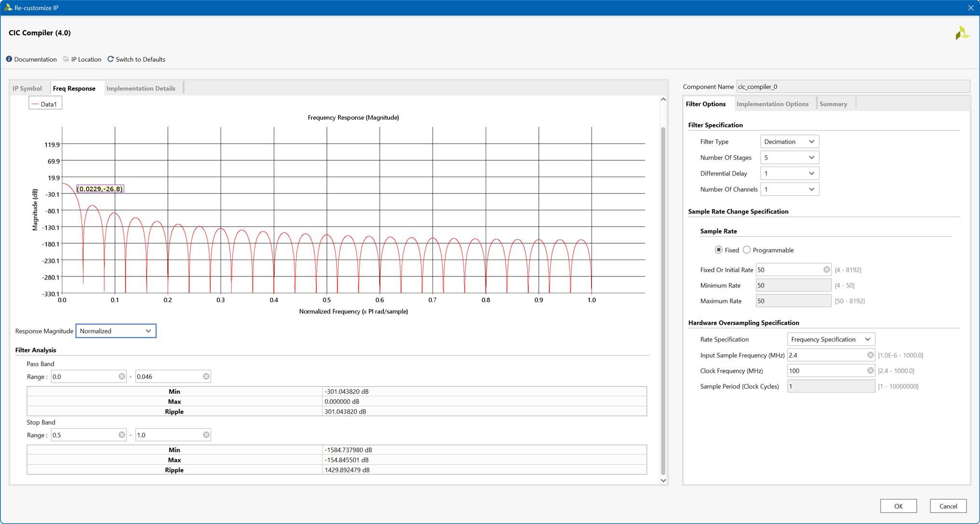
Task: Click the Vivado logo in title bar
Action: (x=8, y=8)
